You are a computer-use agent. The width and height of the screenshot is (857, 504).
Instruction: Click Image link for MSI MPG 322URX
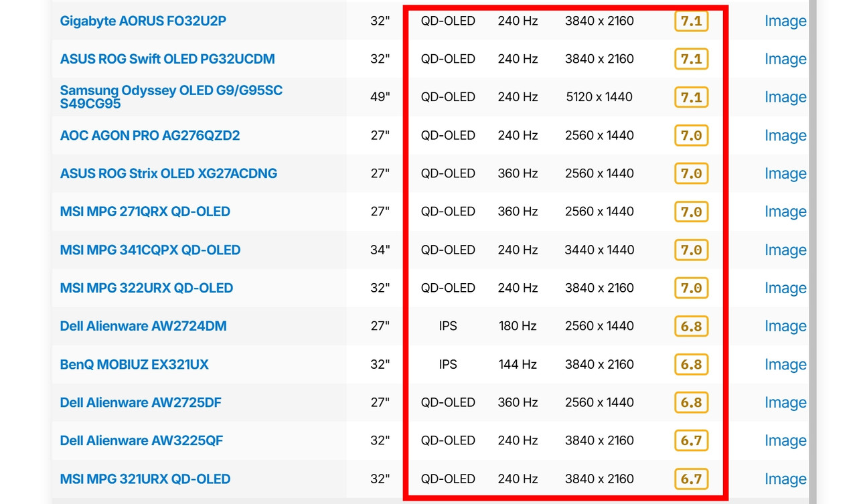tap(785, 288)
